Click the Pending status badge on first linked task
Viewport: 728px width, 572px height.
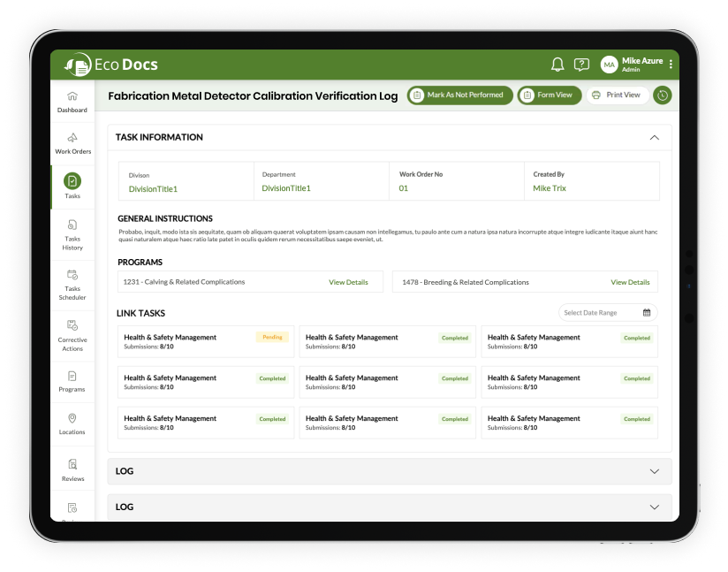click(272, 337)
